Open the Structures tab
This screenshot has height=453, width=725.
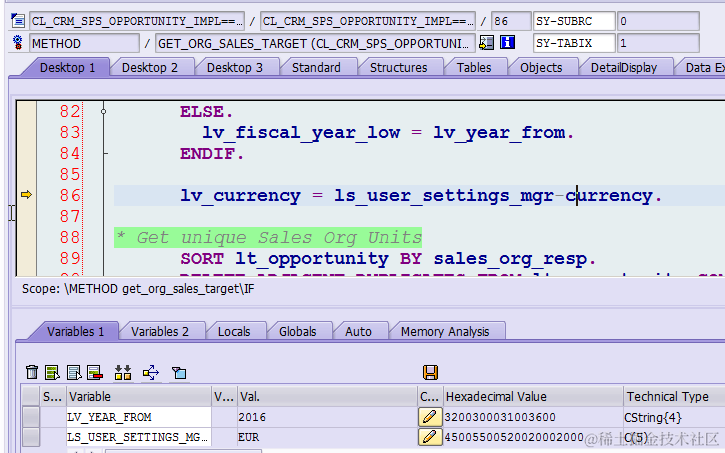(399, 67)
